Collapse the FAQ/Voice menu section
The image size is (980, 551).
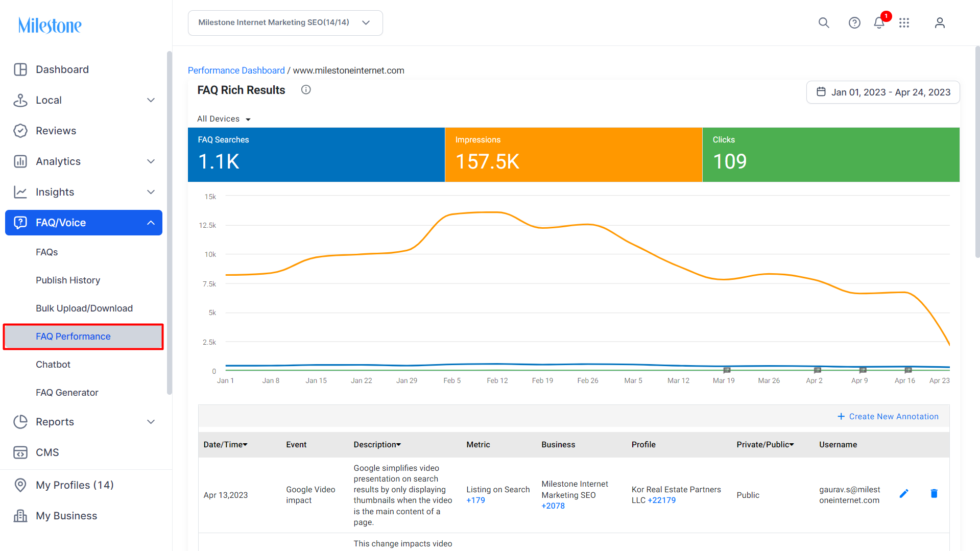tap(151, 223)
